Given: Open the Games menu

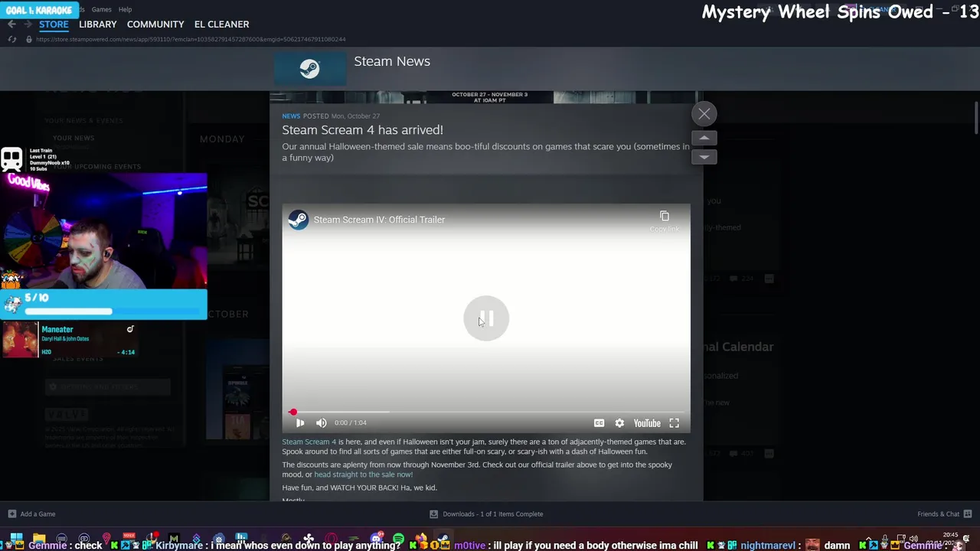Looking at the screenshot, I should tap(101, 9).
